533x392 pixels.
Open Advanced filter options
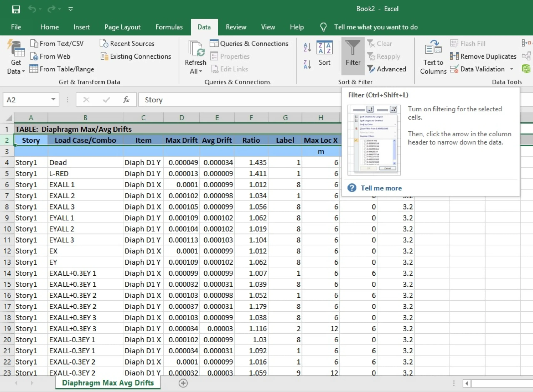(387, 69)
